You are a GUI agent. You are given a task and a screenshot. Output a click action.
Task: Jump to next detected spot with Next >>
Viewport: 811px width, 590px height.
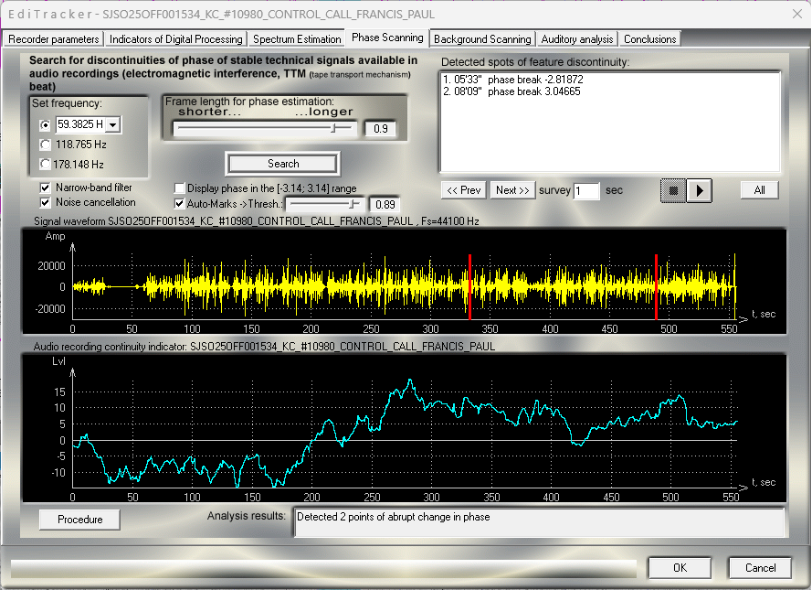[512, 190]
